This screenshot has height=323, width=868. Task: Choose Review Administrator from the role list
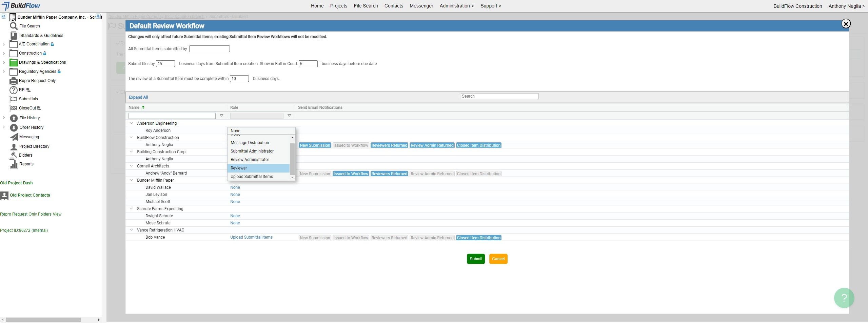[258, 160]
